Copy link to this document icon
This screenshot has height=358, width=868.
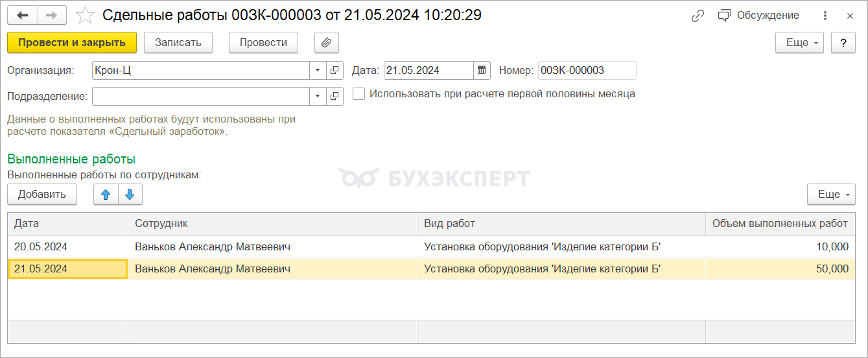(x=698, y=16)
